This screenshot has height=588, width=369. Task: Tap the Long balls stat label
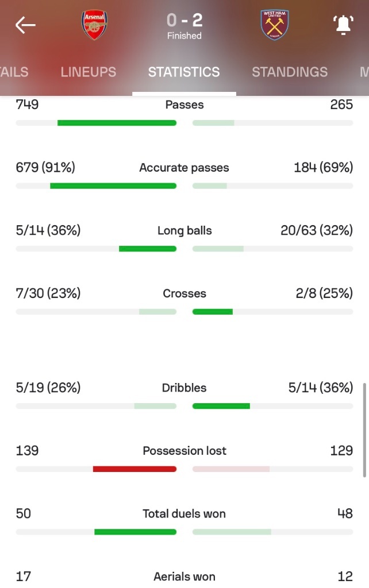click(184, 231)
